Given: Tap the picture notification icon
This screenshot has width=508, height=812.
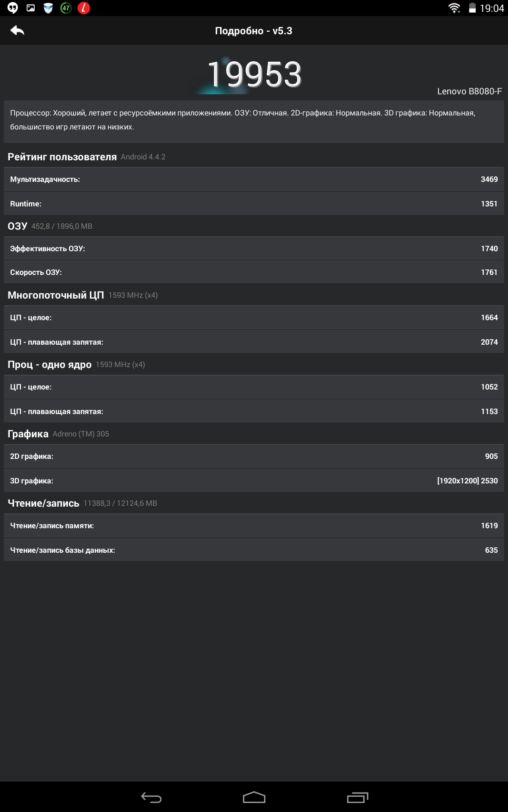Looking at the screenshot, I should click(x=30, y=8).
